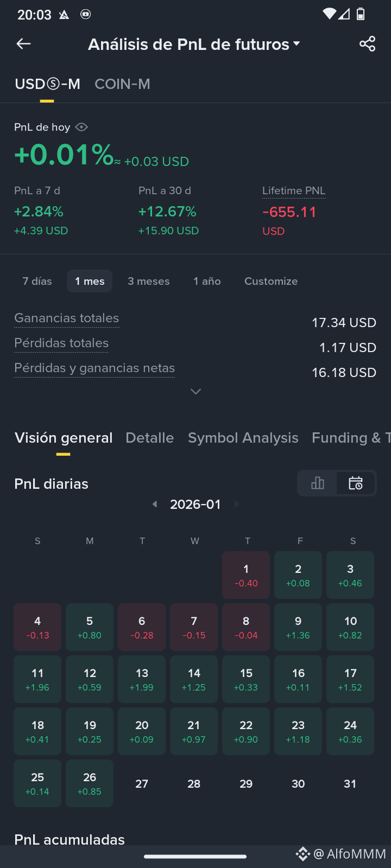Select the 7 días range
The height and width of the screenshot is (868, 391).
click(x=37, y=281)
